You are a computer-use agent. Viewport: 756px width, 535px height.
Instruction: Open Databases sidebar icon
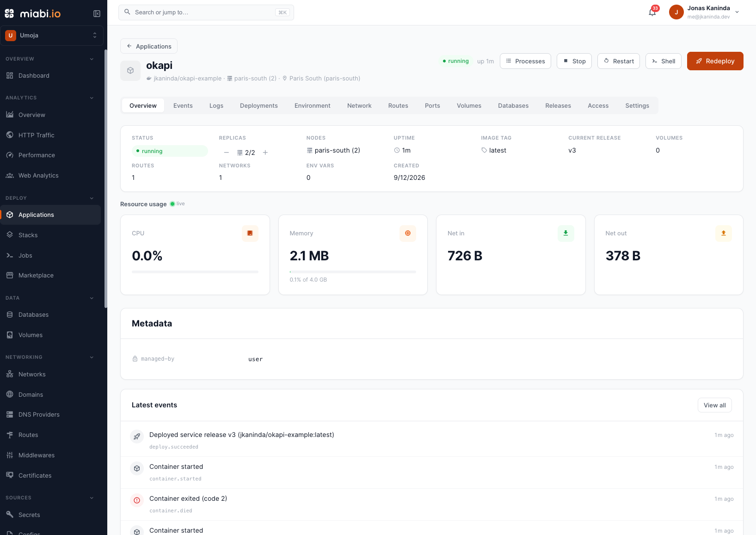click(10, 314)
